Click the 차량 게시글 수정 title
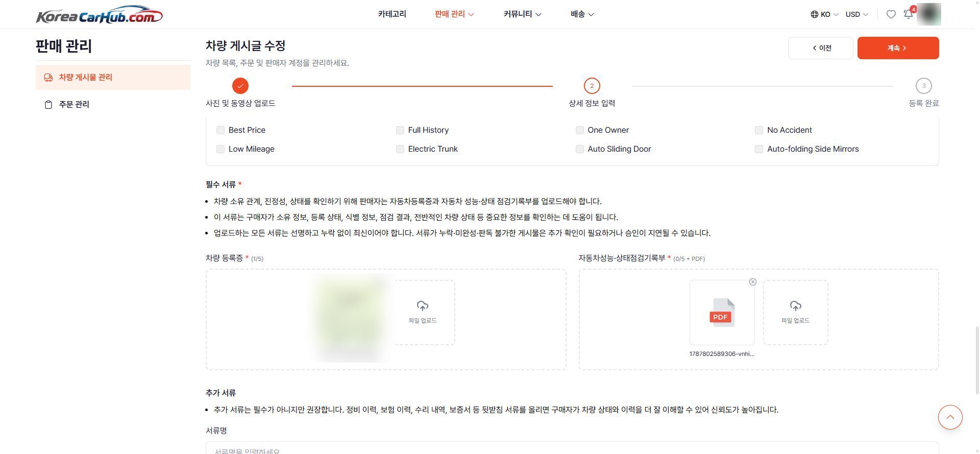This screenshot has width=980, height=454. click(x=246, y=46)
